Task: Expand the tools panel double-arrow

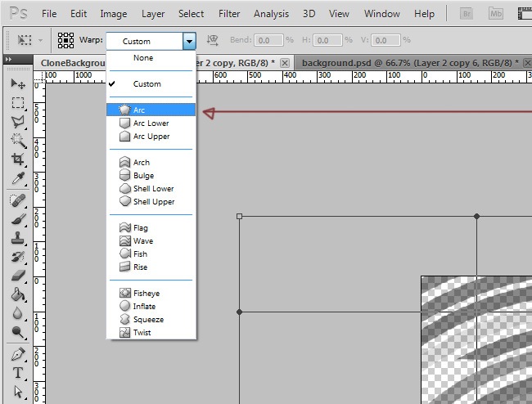Action: (9, 59)
